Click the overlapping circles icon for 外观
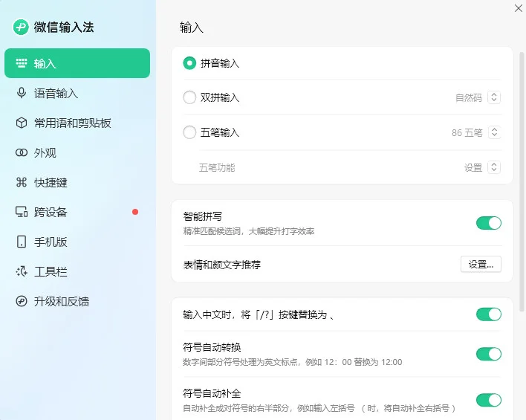The height and width of the screenshot is (420, 526). 22,152
